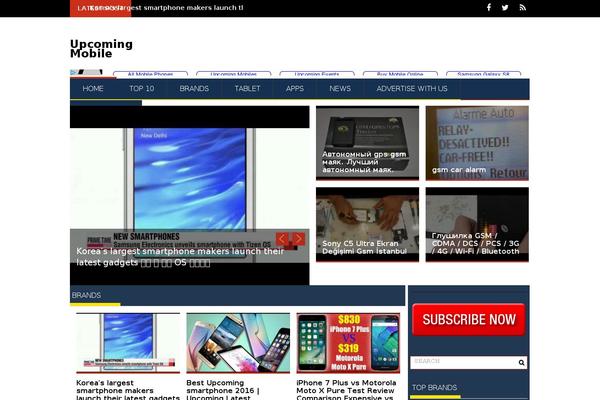Click the Korea's largest smartphone makers card thumbnail

128,343
